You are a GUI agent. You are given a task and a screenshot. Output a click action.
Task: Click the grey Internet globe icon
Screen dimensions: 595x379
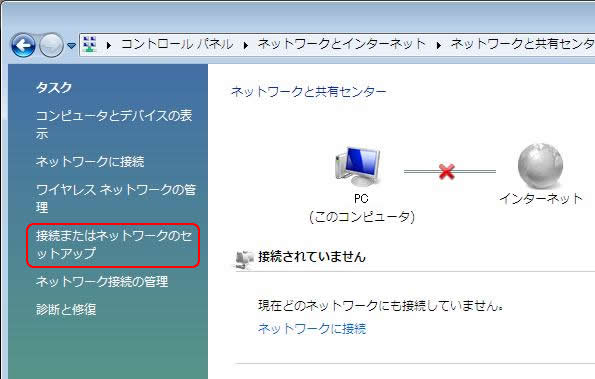[540, 166]
